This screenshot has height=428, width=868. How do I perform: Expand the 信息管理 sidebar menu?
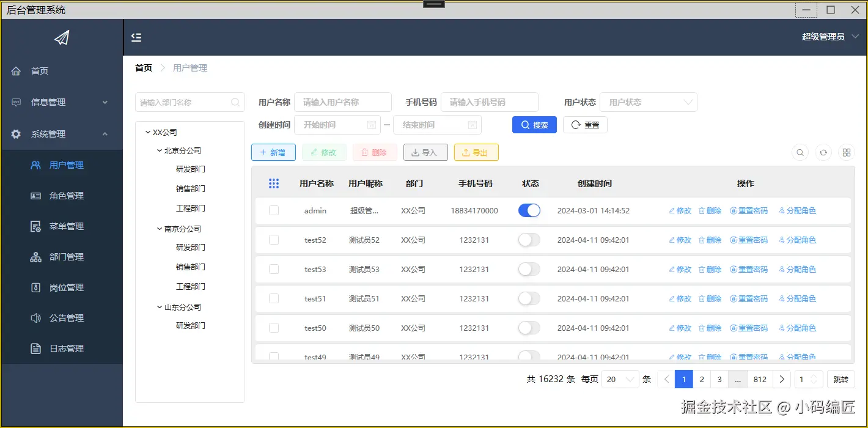tap(61, 102)
